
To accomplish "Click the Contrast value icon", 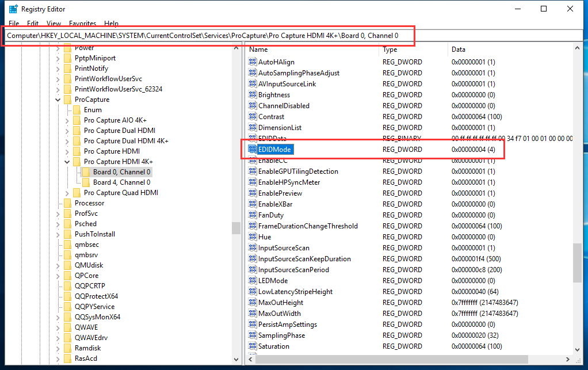I will [253, 117].
